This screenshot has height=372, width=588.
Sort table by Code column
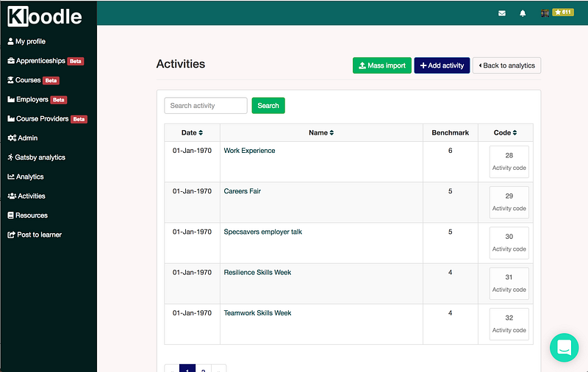click(505, 133)
